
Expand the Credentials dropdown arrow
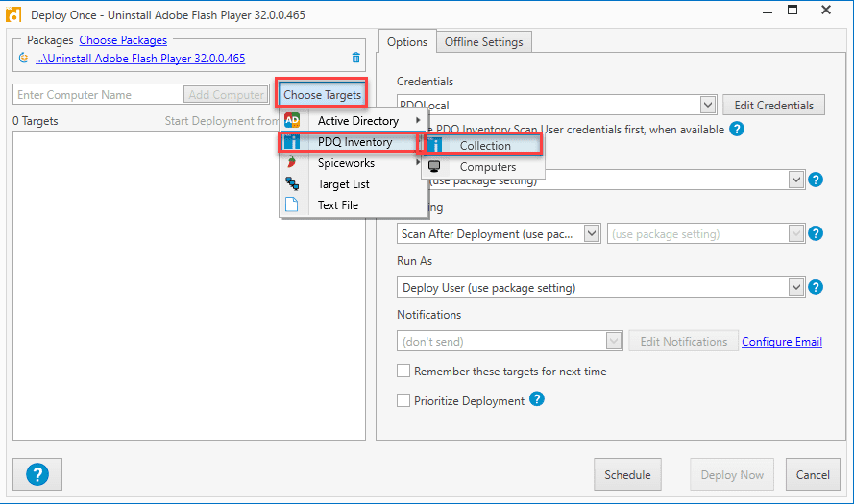point(707,105)
